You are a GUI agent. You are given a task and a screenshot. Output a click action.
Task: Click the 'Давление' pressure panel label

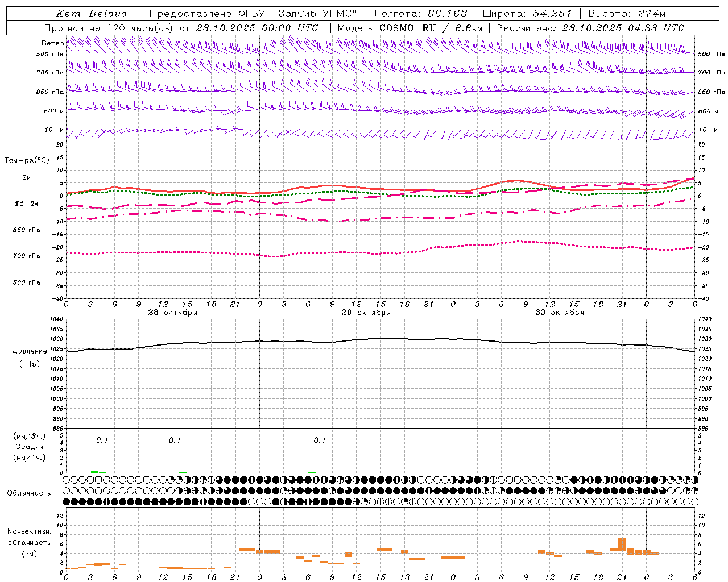pyautogui.click(x=30, y=351)
